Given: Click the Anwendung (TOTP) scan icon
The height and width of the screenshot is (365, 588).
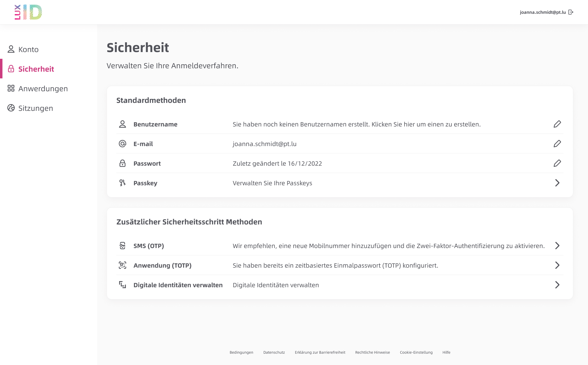Looking at the screenshot, I should 123,265.
